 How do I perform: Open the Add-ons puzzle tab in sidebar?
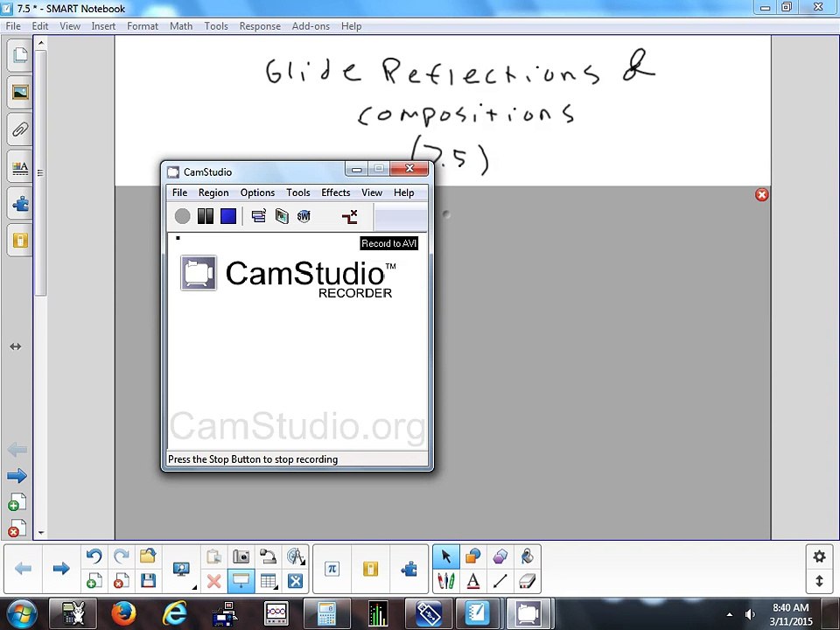click(20, 204)
